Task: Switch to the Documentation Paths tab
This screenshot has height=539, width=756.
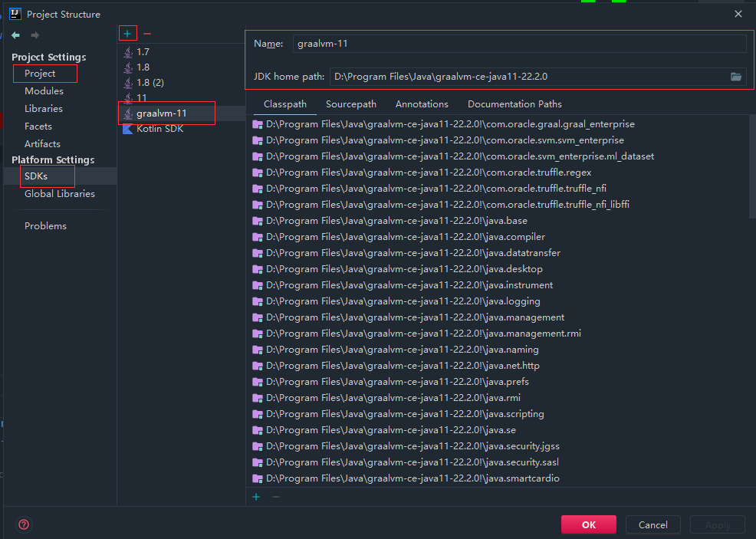Action: coord(514,104)
